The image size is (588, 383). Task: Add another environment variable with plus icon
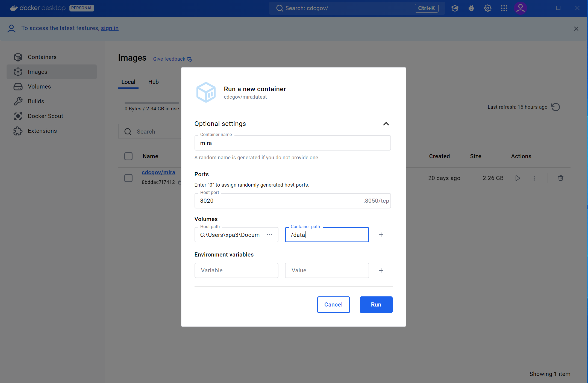click(381, 270)
